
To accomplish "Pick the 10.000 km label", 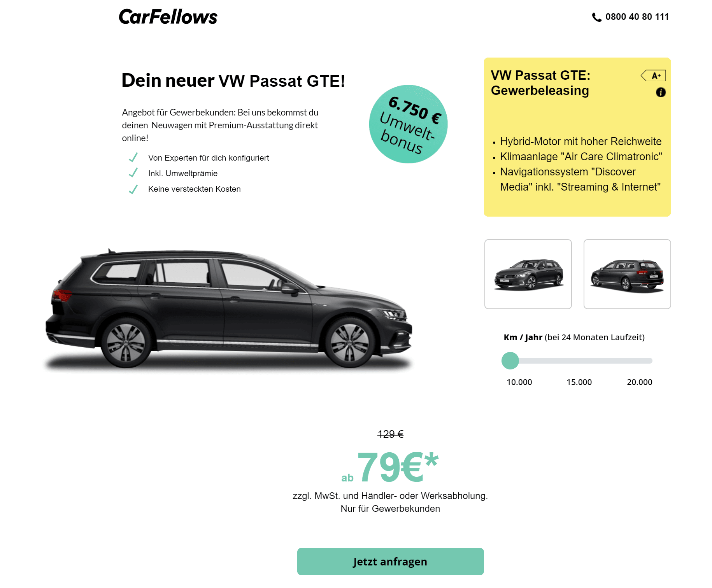I will 519,382.
